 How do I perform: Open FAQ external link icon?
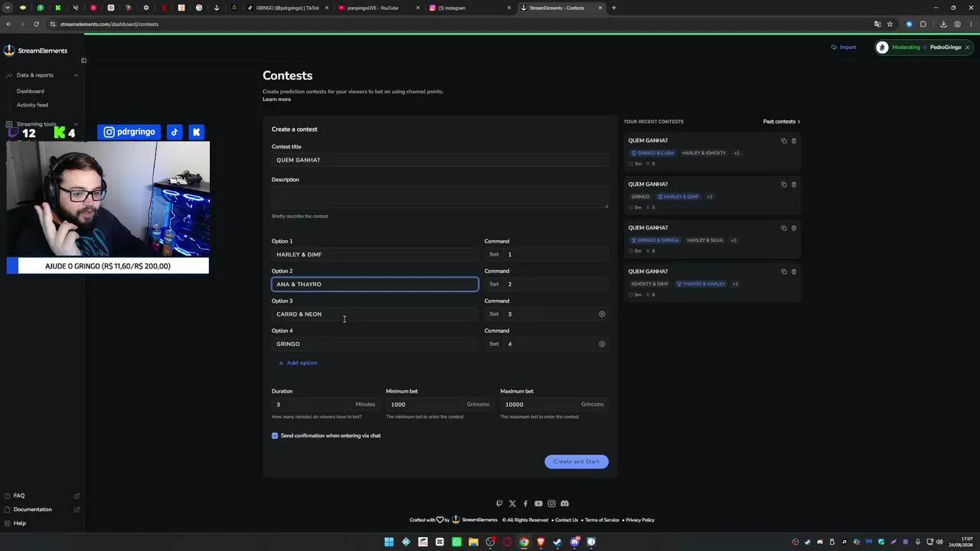coord(77,496)
